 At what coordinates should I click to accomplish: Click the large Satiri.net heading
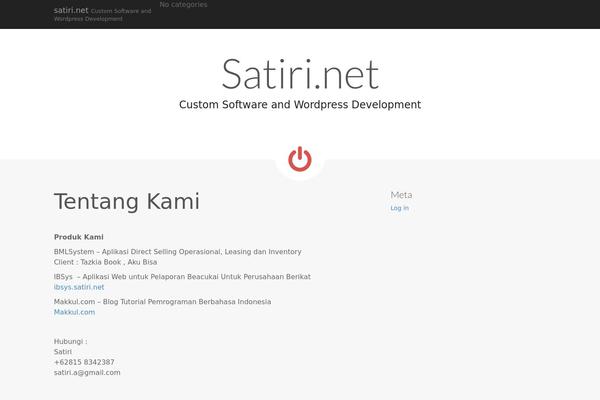pyautogui.click(x=300, y=74)
